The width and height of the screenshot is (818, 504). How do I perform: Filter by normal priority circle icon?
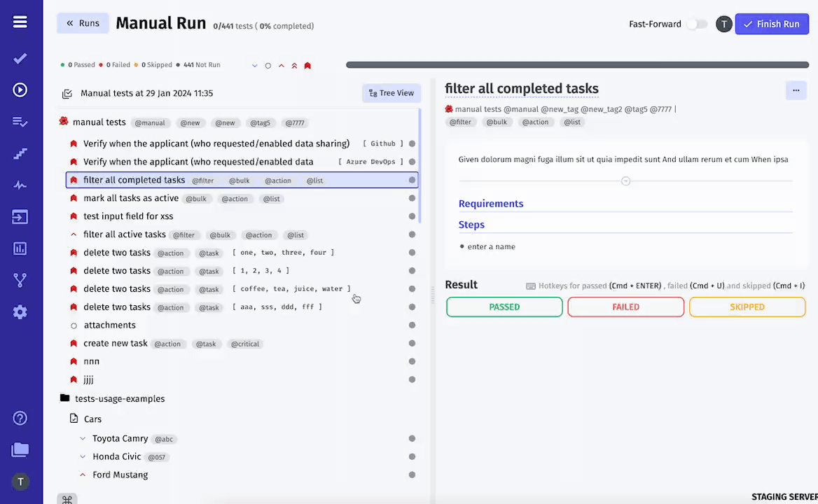click(x=268, y=66)
